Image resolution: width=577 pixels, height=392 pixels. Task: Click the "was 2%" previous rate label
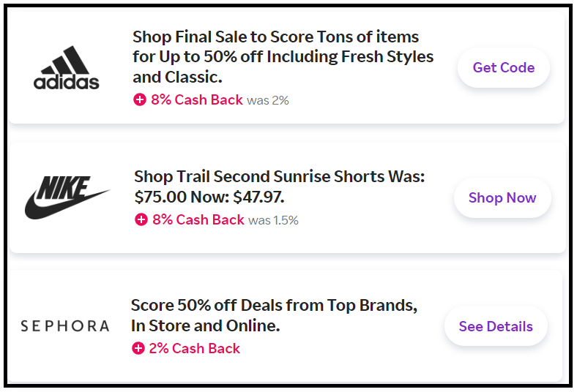[x=268, y=101]
